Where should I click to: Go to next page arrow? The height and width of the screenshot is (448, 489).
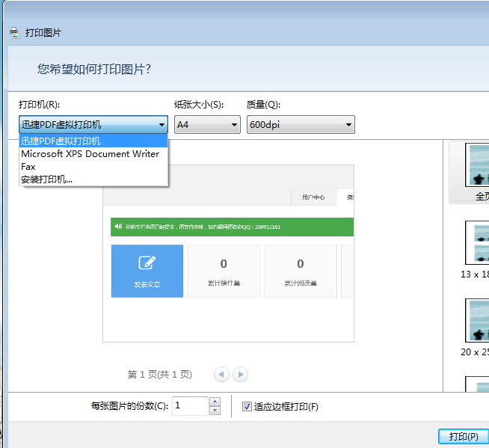coord(241,374)
